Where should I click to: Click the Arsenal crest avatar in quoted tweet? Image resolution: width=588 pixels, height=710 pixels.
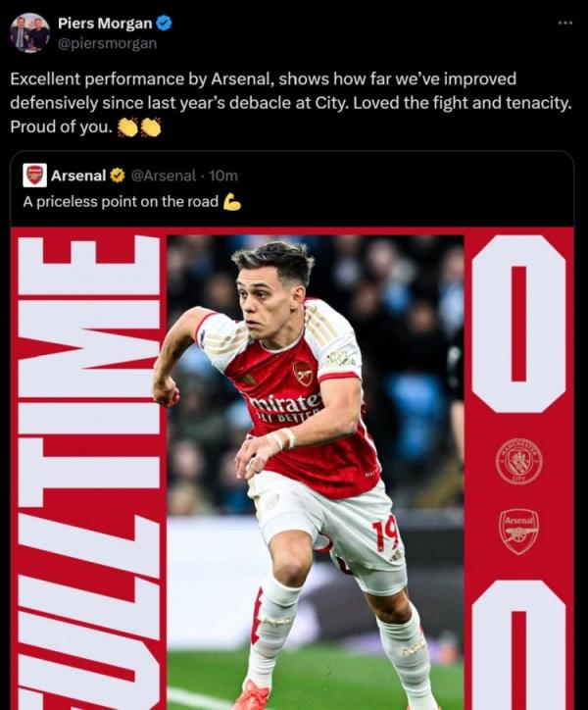[34, 176]
